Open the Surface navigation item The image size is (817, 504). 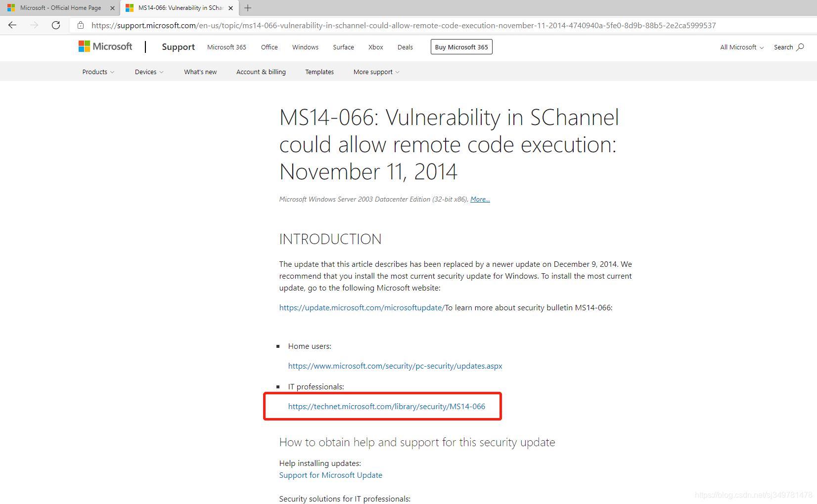pos(343,47)
